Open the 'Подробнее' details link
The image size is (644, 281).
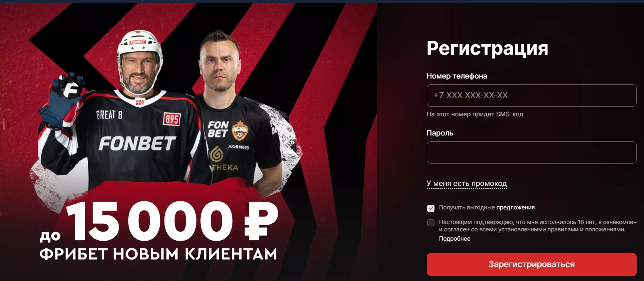pos(454,239)
